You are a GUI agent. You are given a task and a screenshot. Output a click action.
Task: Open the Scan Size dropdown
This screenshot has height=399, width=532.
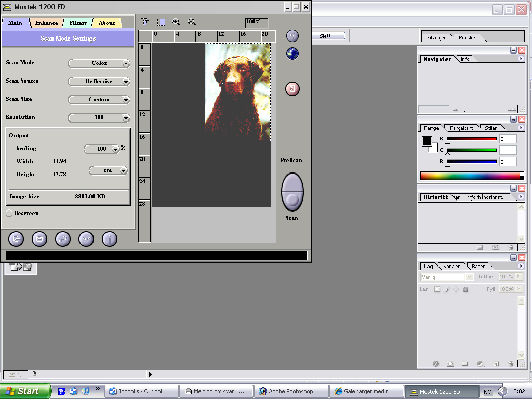point(99,99)
